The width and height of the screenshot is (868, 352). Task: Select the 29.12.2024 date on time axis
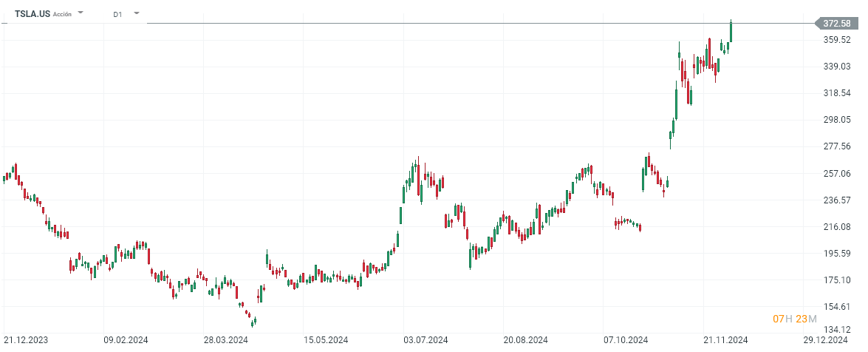(825, 340)
